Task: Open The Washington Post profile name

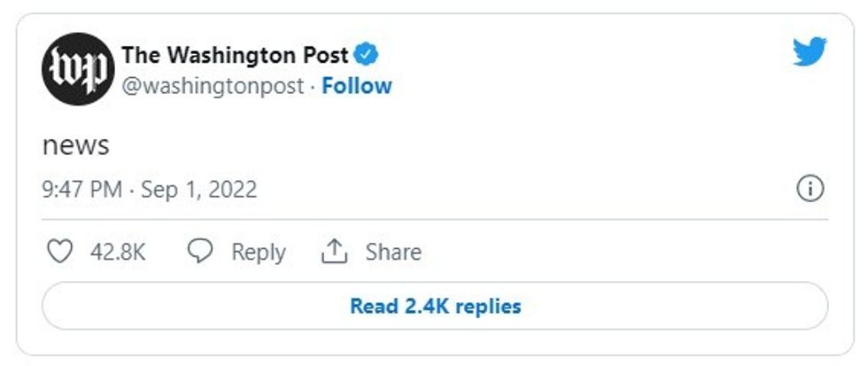Action: coord(236,55)
